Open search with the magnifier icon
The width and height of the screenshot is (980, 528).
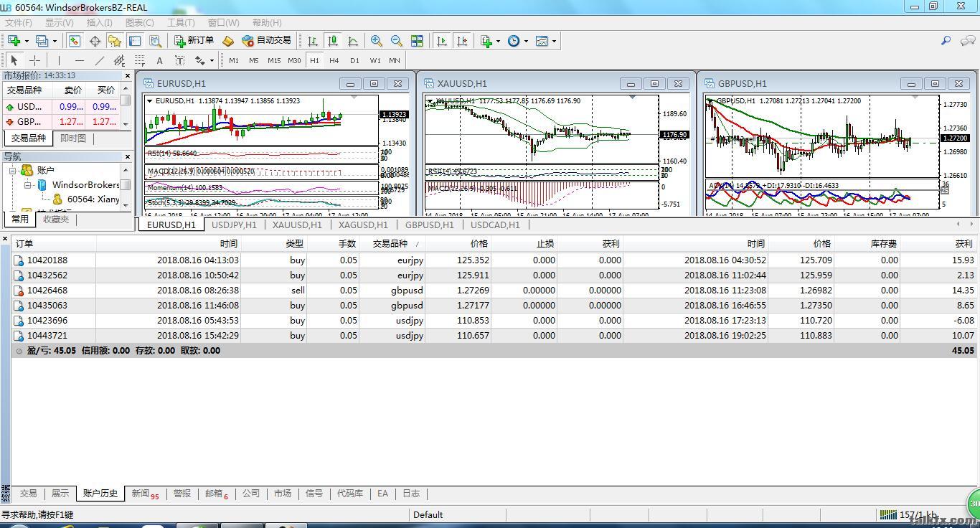946,41
